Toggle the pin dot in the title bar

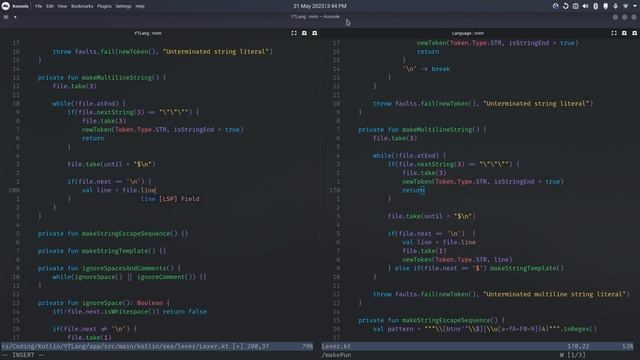(15, 17)
